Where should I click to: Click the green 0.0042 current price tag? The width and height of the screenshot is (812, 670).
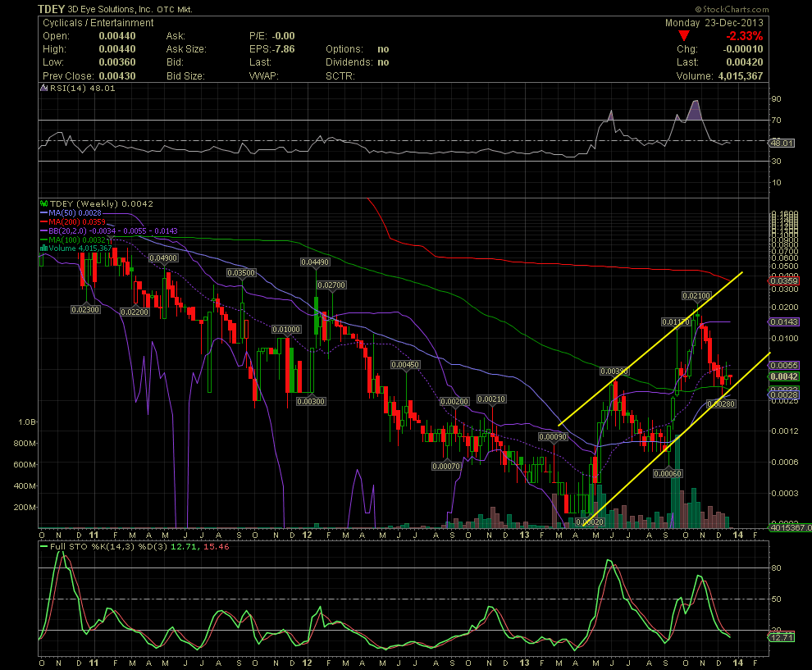[x=784, y=376]
